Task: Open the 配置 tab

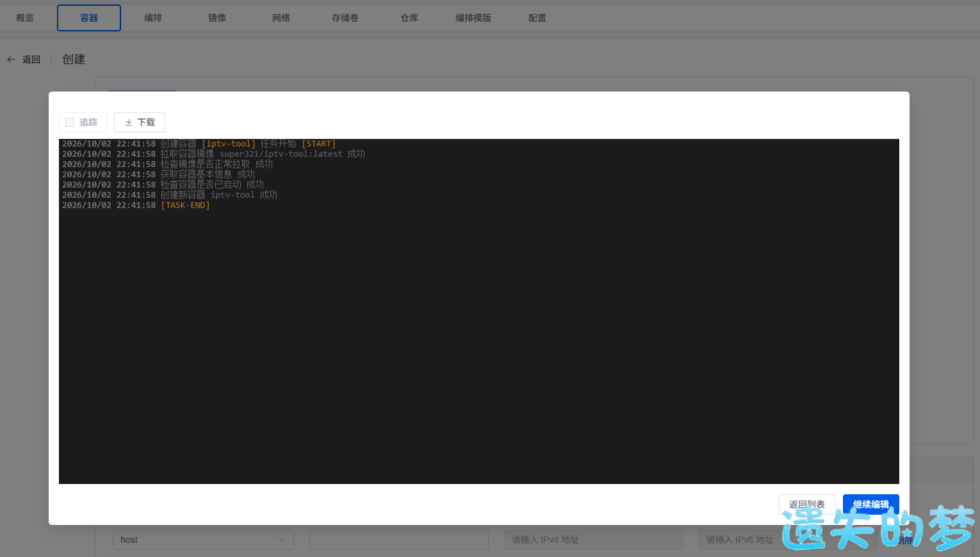Action: tap(537, 18)
